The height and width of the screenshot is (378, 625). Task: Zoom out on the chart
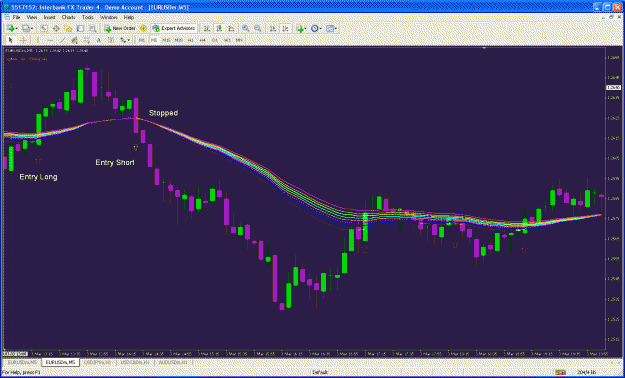click(x=258, y=28)
